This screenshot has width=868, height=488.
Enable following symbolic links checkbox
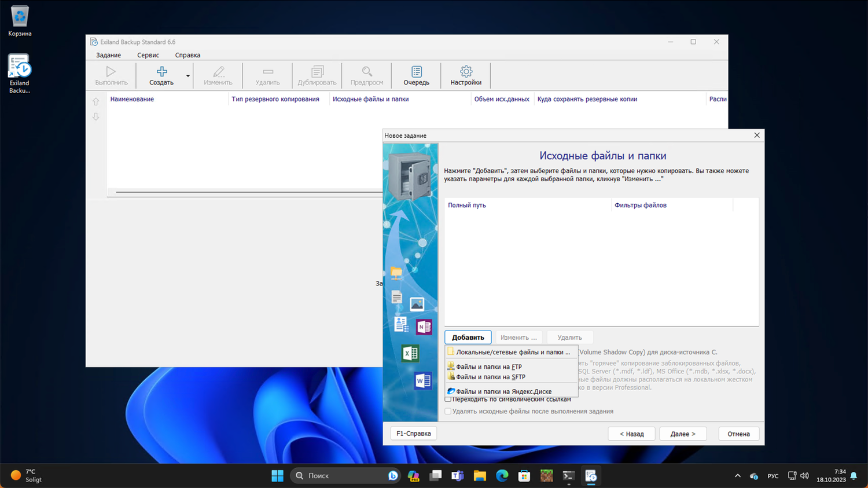click(448, 399)
